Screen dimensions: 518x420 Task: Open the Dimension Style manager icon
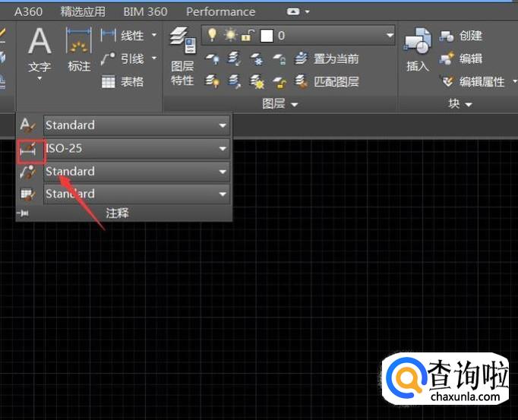point(28,149)
